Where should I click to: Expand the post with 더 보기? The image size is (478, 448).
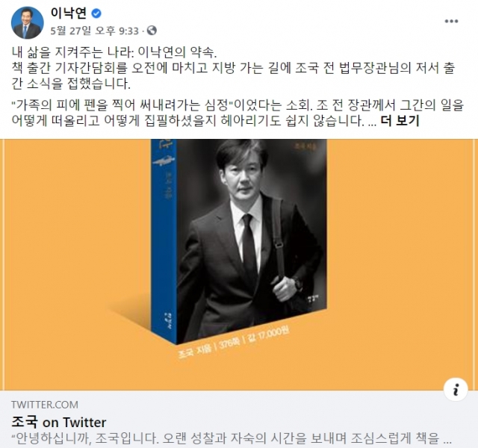[400, 121]
